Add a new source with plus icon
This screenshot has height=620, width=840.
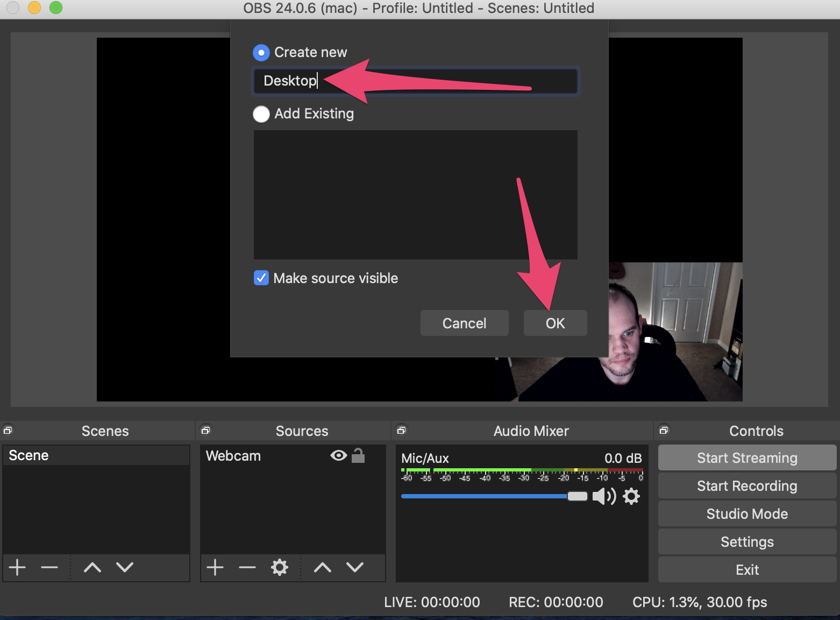215,567
